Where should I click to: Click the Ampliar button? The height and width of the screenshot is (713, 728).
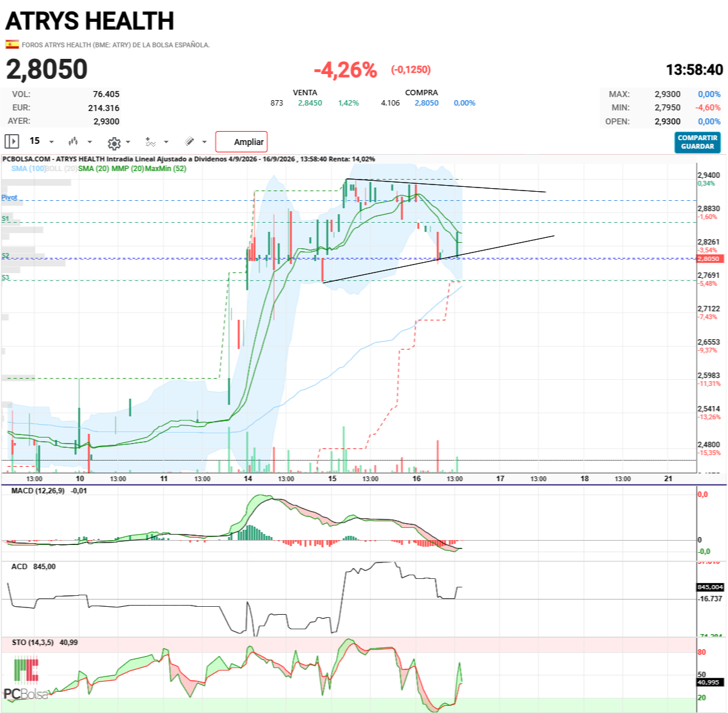[241, 141]
